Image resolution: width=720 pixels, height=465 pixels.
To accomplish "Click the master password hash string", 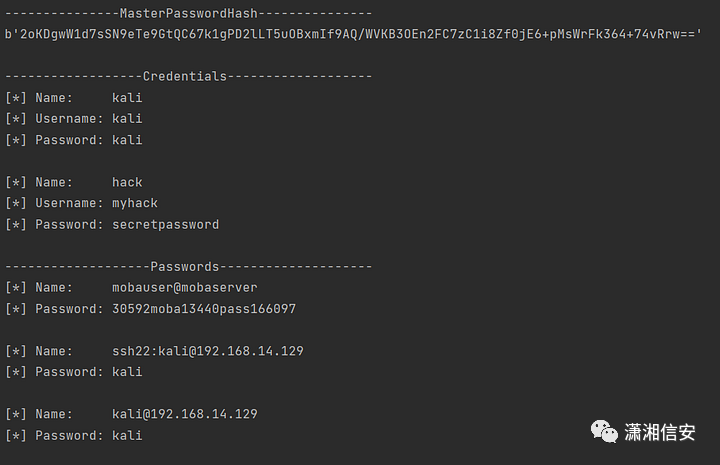I will [353, 34].
